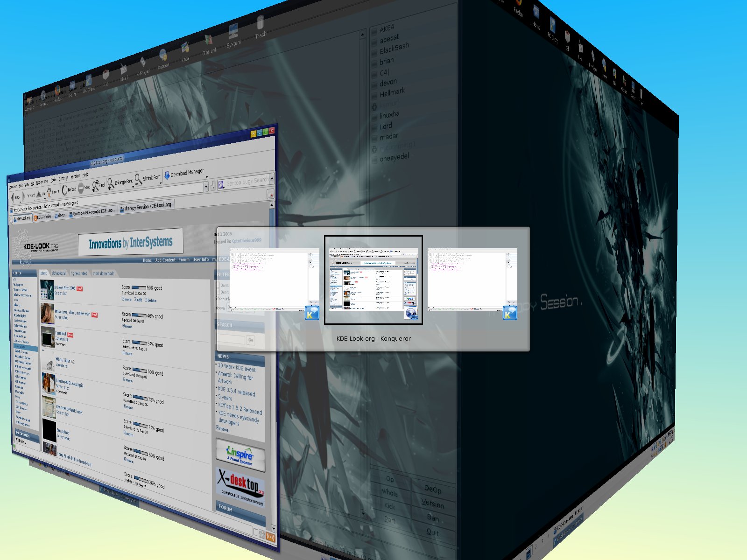Click the Konqueror URL location field

[107, 196]
